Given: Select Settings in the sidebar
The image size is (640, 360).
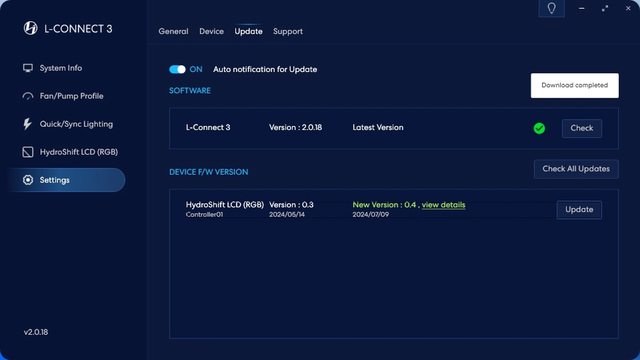Looking at the screenshot, I should 67,180.
